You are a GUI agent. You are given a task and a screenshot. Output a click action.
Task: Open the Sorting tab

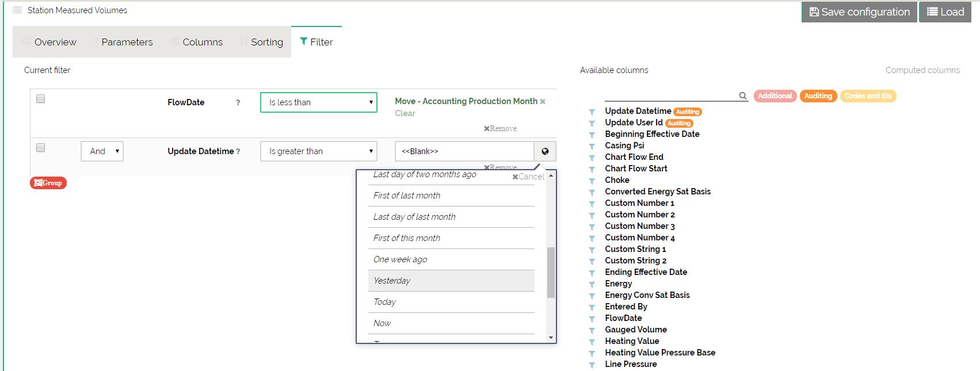[x=266, y=42]
